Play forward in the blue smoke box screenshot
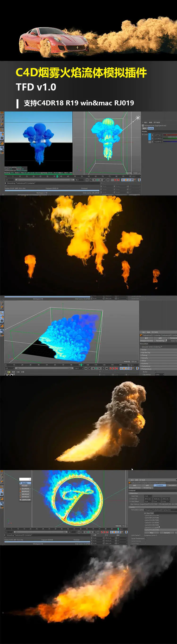The width and height of the screenshot is (177, 644). tap(96, 369)
